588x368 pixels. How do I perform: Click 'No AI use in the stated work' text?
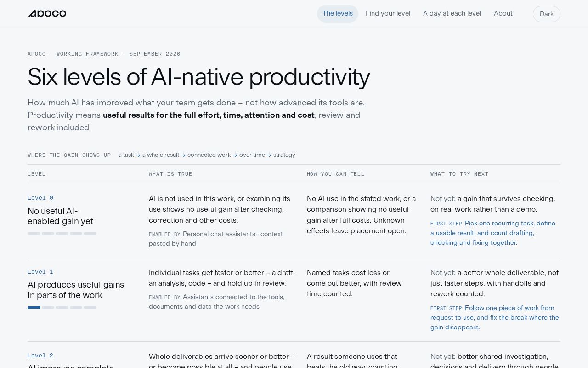coord(362,215)
